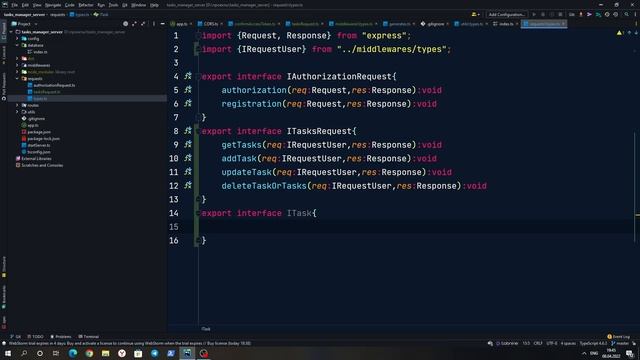
Task: Open Chrome from the taskbar
Action: point(89,353)
